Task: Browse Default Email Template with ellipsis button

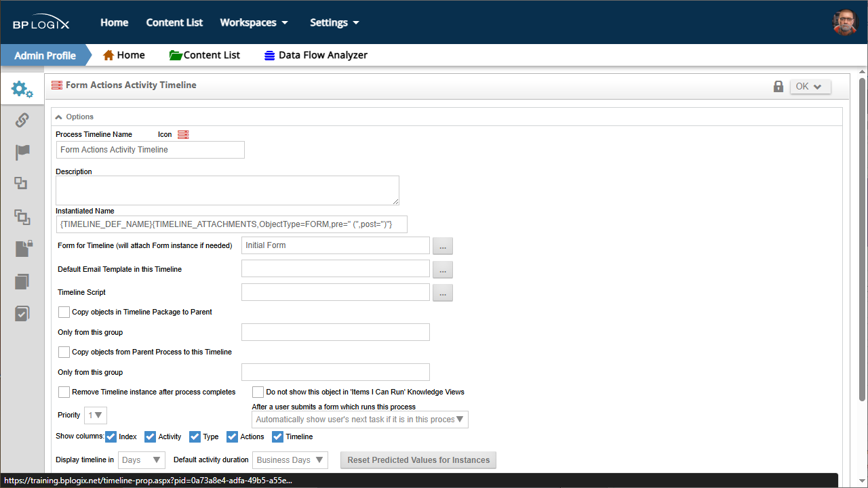Action: coord(443,270)
